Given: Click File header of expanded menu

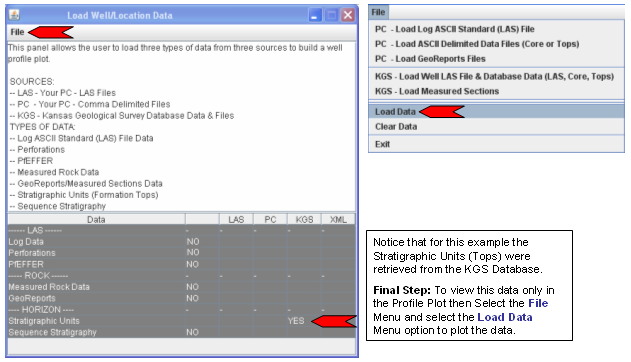Looking at the screenshot, I should click(378, 12).
